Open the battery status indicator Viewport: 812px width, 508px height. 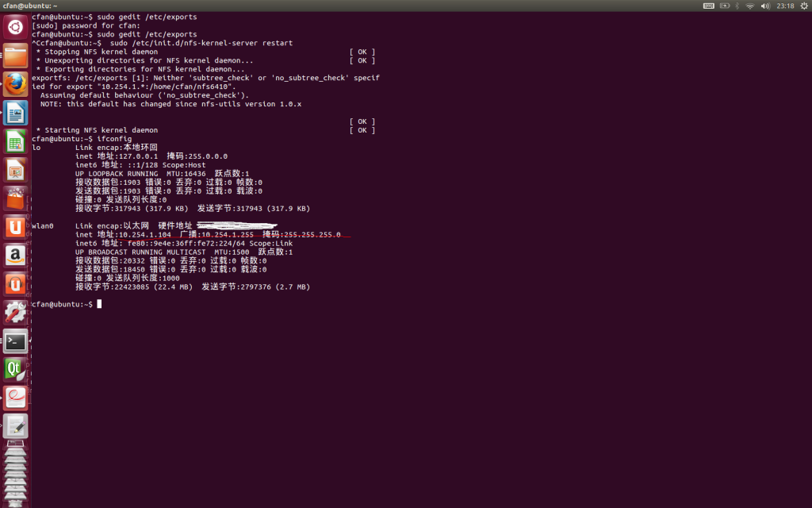(x=725, y=6)
